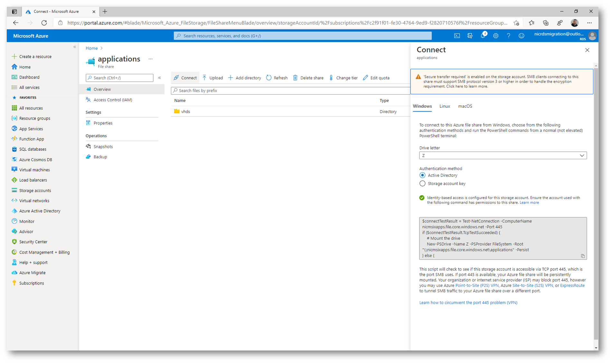Image resolution: width=612 pixels, height=364 pixels.
Task: Open Azure Cosmos DB in favorites
Action: (35, 159)
